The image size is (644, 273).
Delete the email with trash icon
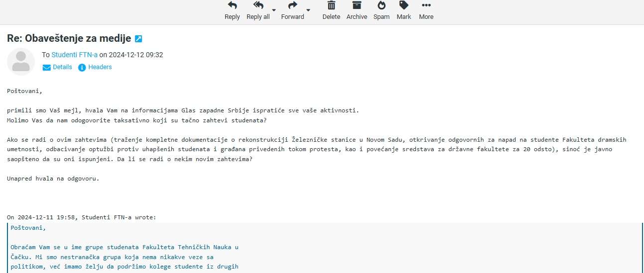point(331,10)
